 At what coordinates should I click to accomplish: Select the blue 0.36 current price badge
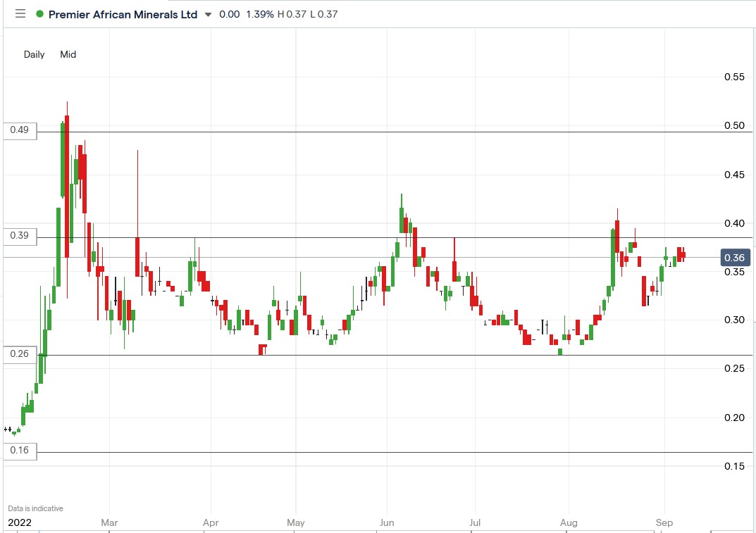pos(735,258)
